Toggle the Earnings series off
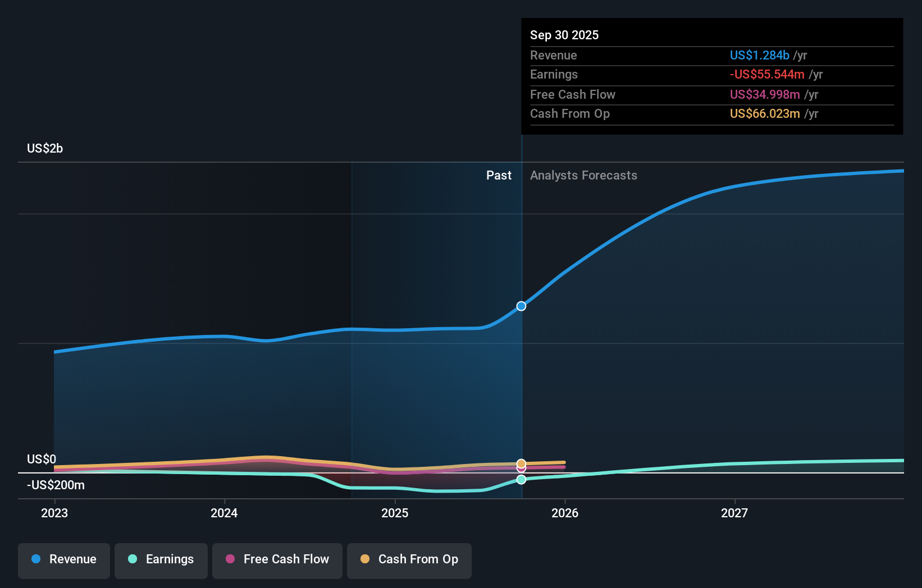 pos(161,559)
